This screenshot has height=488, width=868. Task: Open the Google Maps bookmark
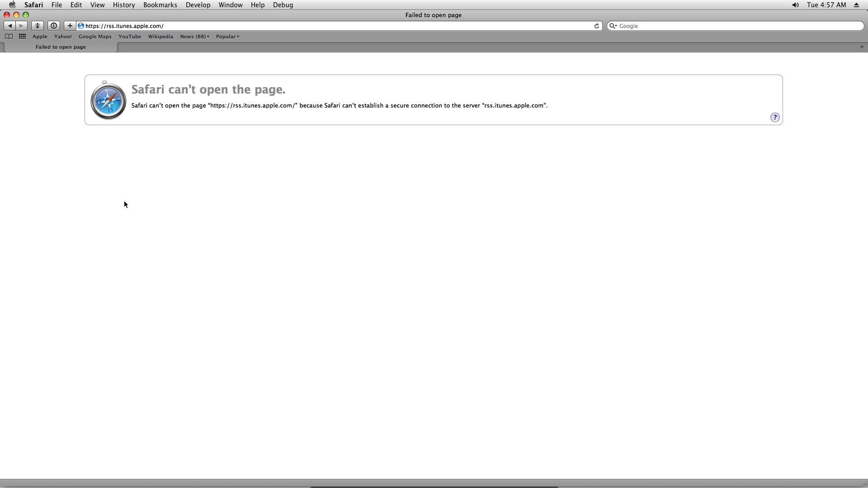[95, 37]
